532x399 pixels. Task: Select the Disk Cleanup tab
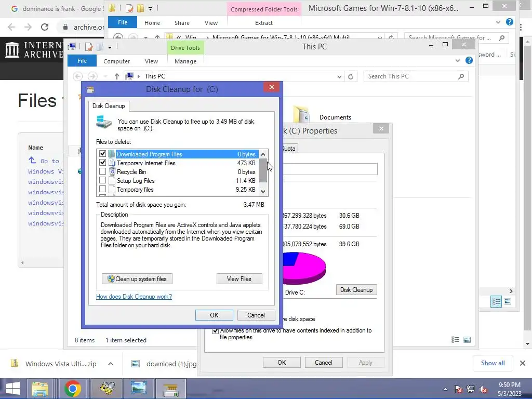(x=109, y=106)
